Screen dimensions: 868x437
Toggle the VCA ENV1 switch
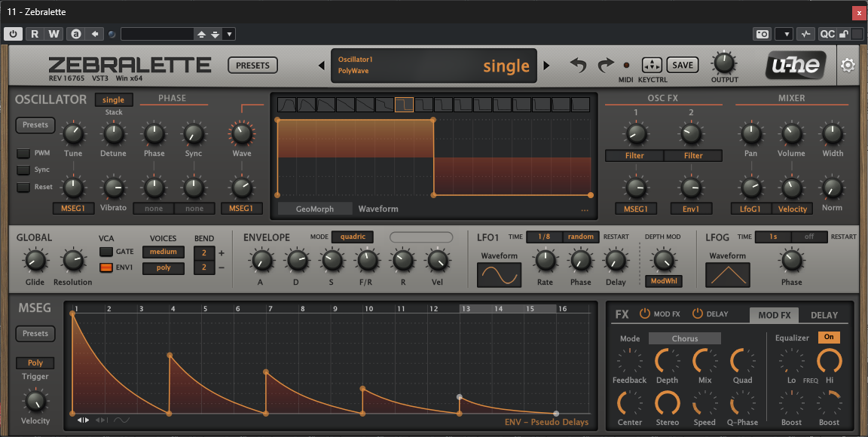(x=105, y=267)
